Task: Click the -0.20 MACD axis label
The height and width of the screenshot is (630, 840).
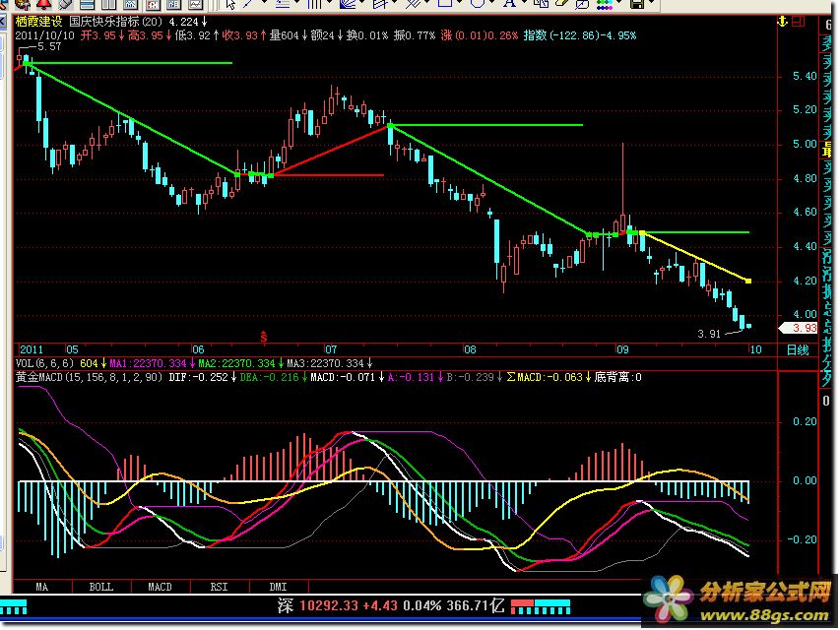Action: (802, 540)
